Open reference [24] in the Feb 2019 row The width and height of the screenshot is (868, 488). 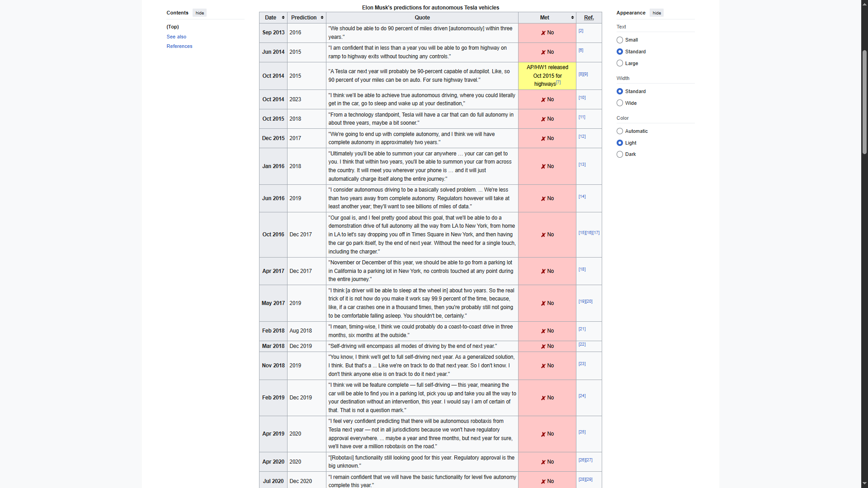click(582, 396)
